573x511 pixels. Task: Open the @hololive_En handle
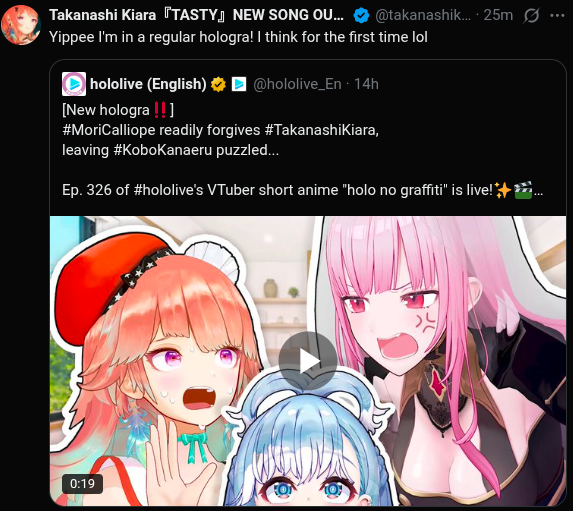[297, 84]
